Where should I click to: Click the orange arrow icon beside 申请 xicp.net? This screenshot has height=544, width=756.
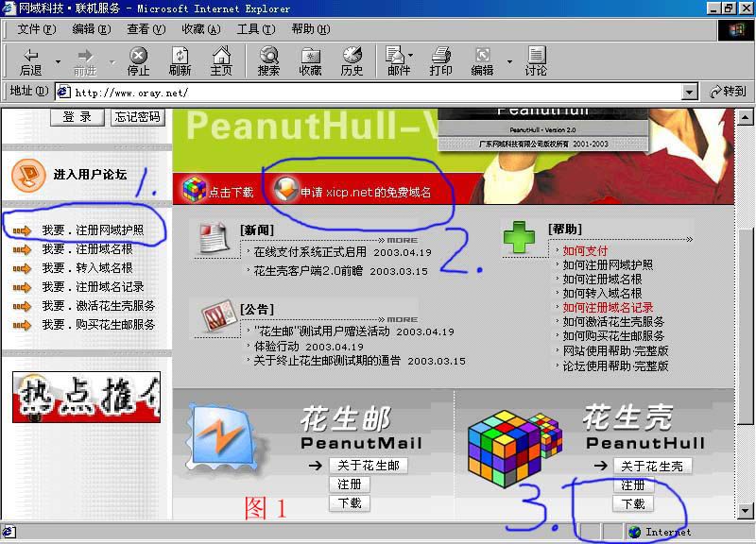coord(285,190)
